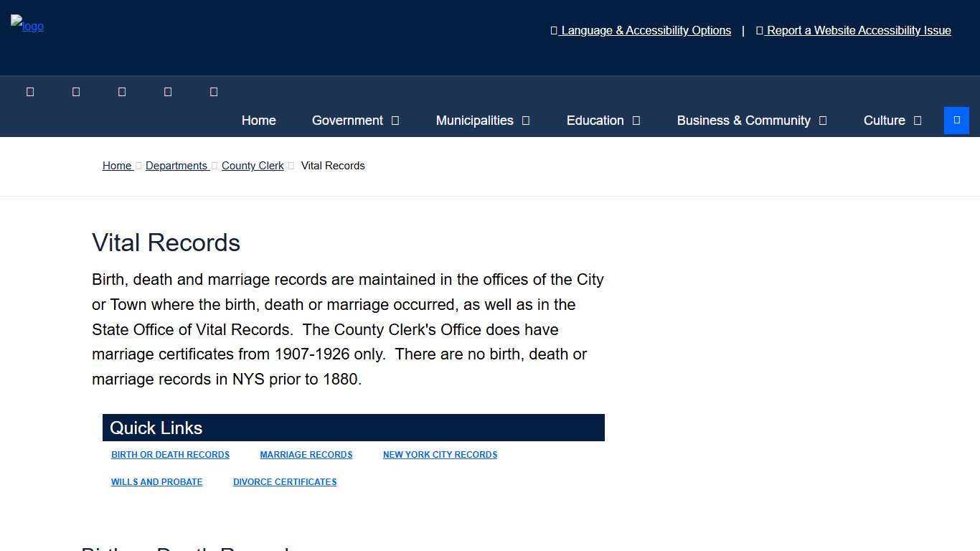Expand the Municipalities dropdown arrow

coord(526,121)
